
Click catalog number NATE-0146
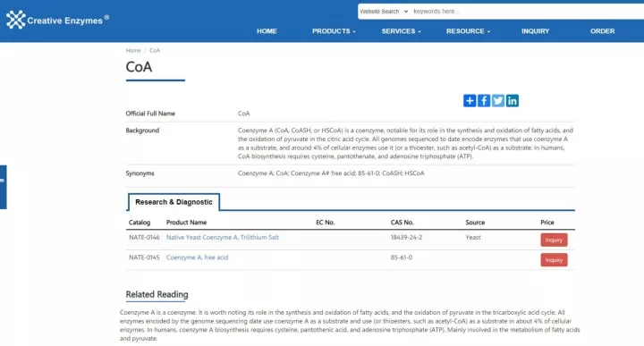pyautogui.click(x=144, y=237)
